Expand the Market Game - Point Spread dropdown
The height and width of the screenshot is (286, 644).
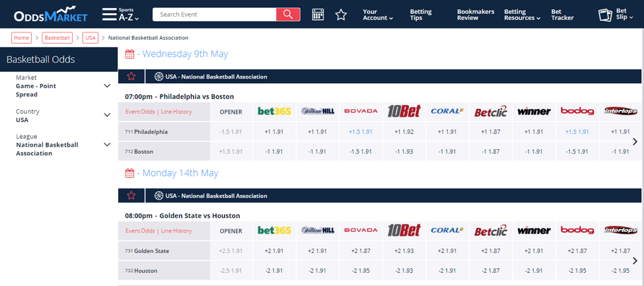pyautogui.click(x=107, y=86)
